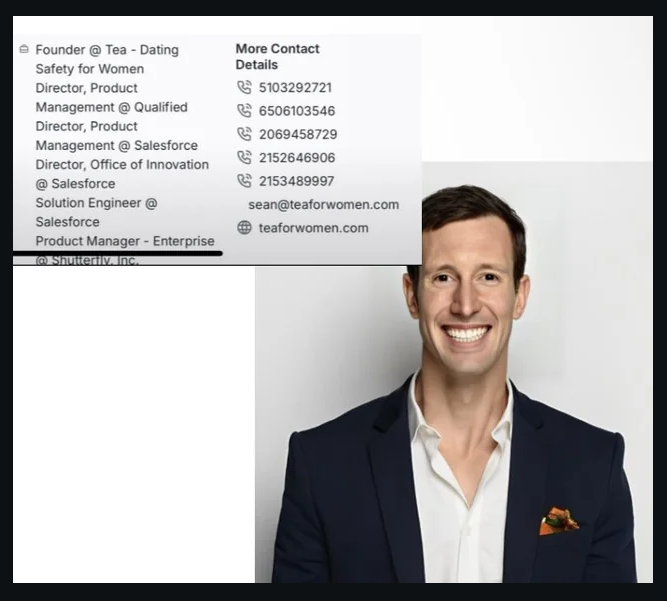Screen dimensions: 667x601
Task: Click the More Contact Details heading
Action: tap(277, 57)
